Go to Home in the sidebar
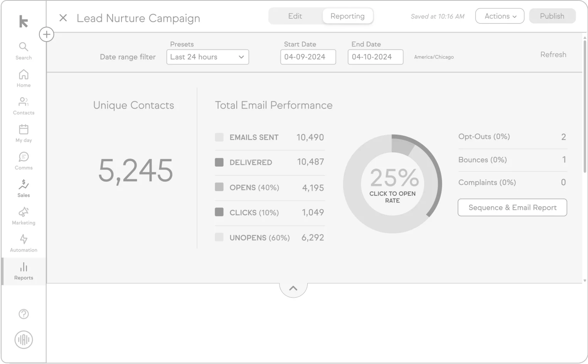 [x=24, y=78]
